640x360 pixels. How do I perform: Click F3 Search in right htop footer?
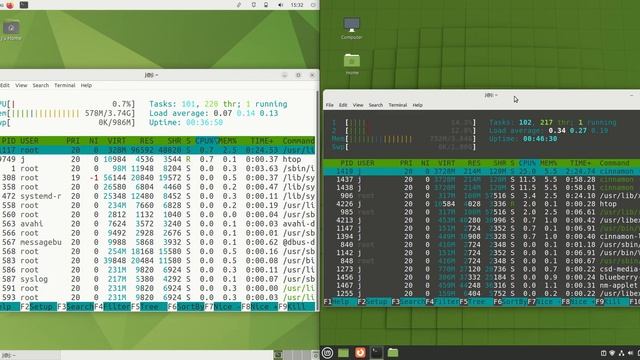[408, 302]
